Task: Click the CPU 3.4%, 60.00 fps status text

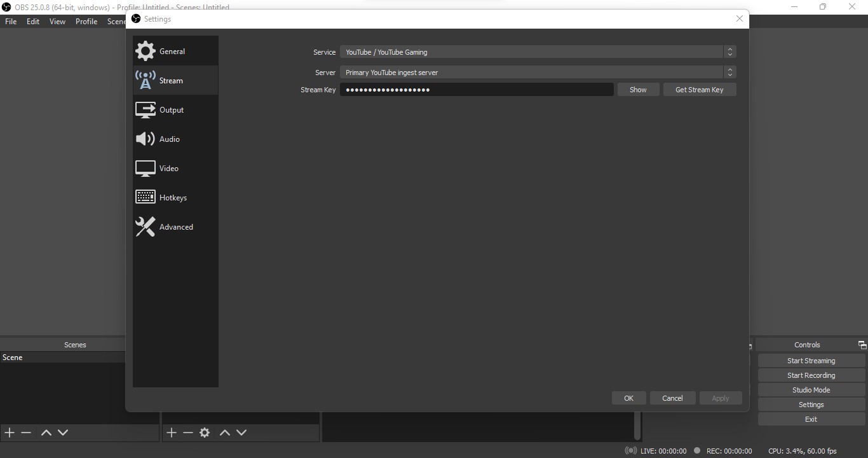Action: [x=803, y=451]
